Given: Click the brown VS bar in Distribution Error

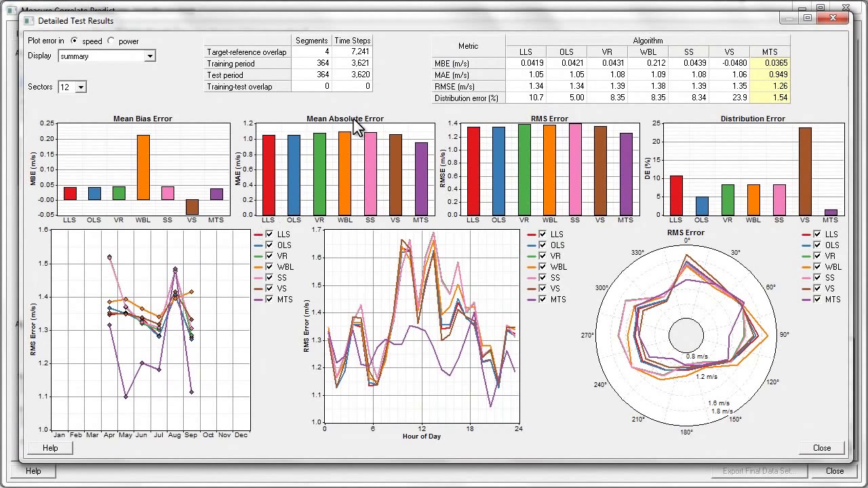Looking at the screenshot, I should 805,171.
